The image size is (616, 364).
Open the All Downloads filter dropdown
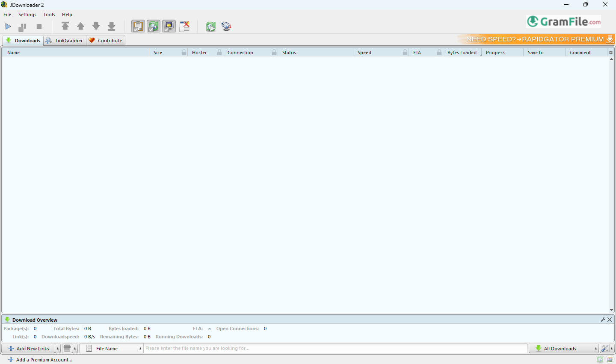point(564,349)
